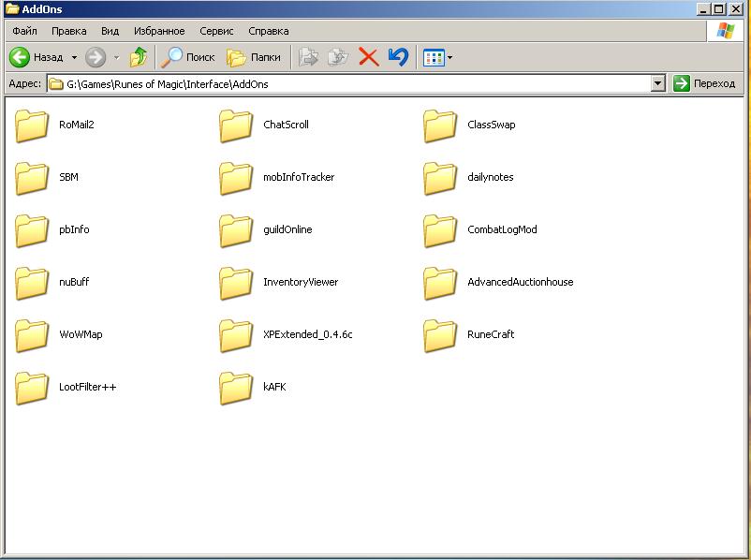Go up one folder level

[x=139, y=57]
